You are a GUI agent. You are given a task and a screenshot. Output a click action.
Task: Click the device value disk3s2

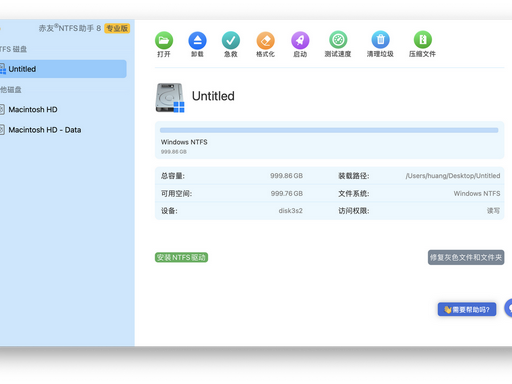pos(290,211)
